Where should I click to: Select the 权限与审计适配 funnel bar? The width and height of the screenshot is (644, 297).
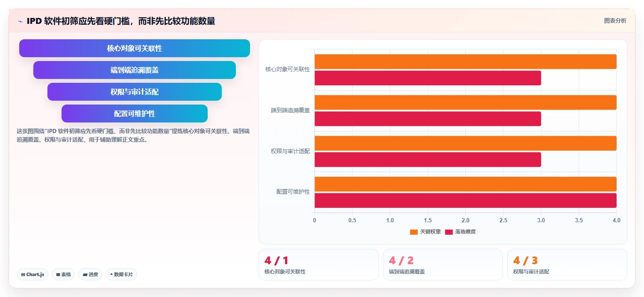click(135, 92)
